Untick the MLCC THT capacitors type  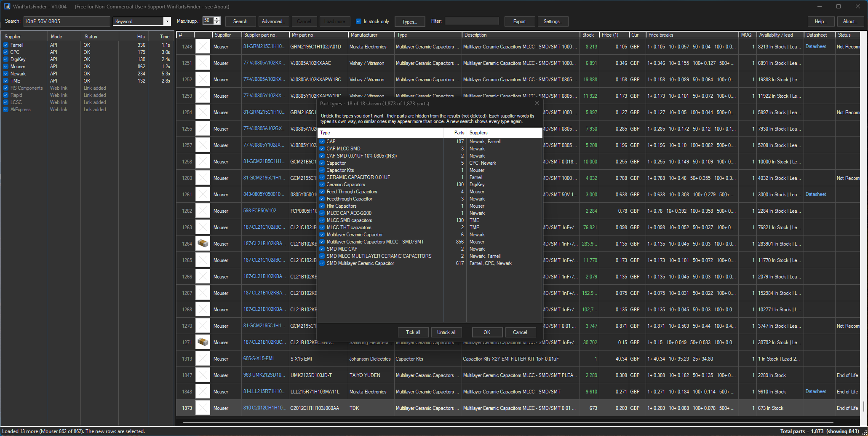pyautogui.click(x=322, y=227)
